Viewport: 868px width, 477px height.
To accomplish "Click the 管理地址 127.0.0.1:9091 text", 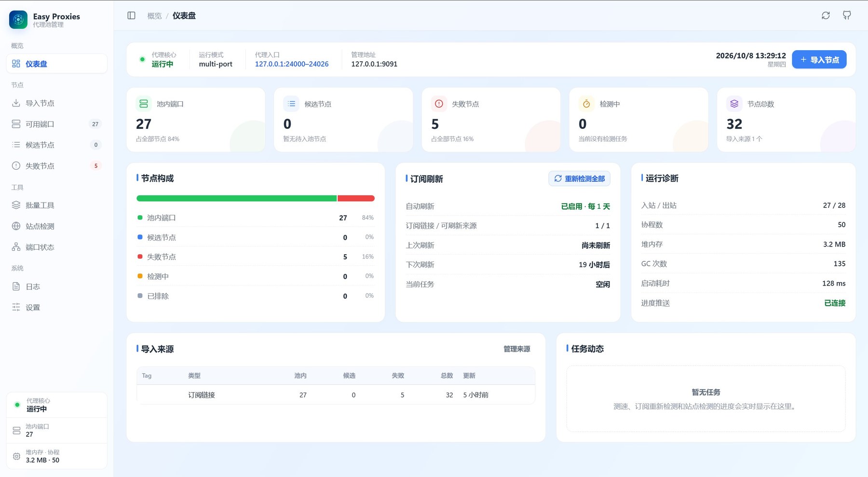I will tap(374, 64).
